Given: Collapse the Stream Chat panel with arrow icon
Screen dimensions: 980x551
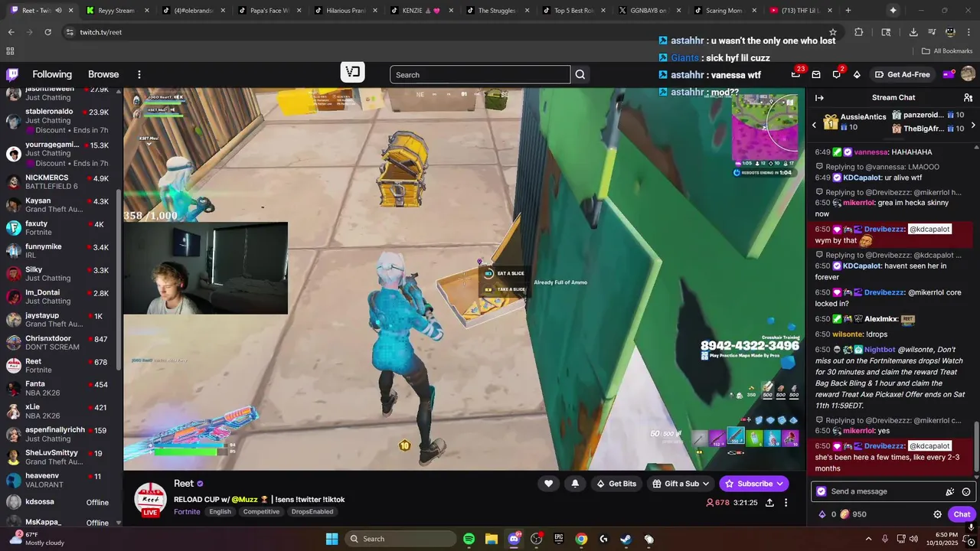Looking at the screenshot, I should point(819,97).
